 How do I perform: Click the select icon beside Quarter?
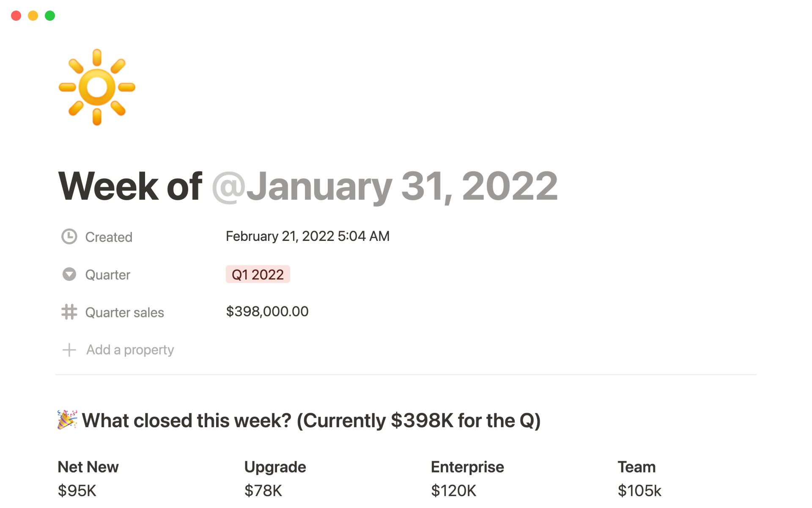[69, 274]
